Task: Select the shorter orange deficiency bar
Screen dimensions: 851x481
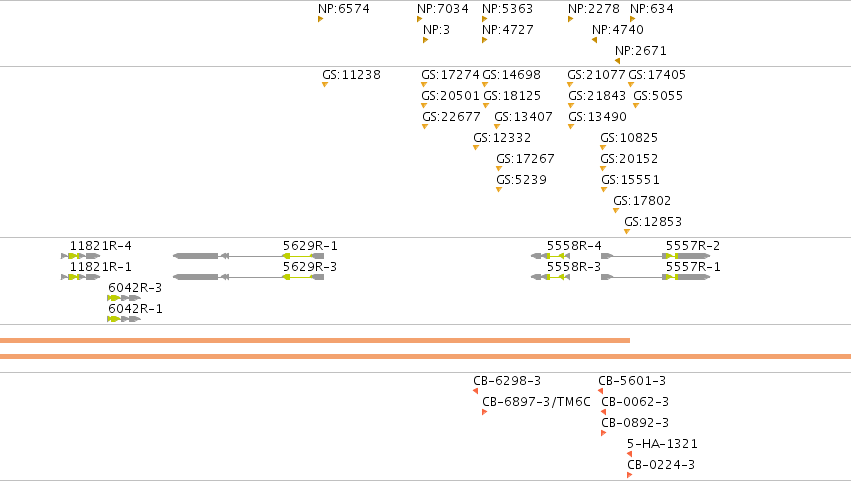Action: click(315, 341)
